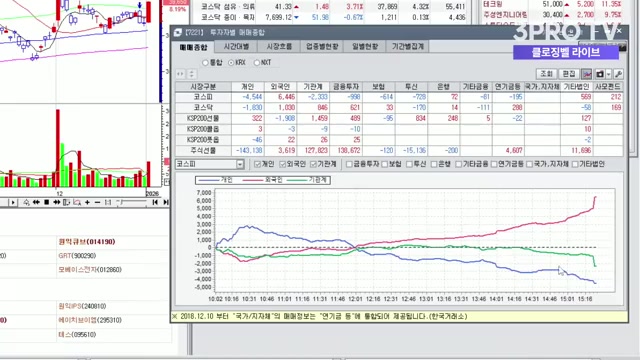This screenshot has width=640, height=360.
Task: Open the 코스피 market dropdown
Action: point(240,164)
